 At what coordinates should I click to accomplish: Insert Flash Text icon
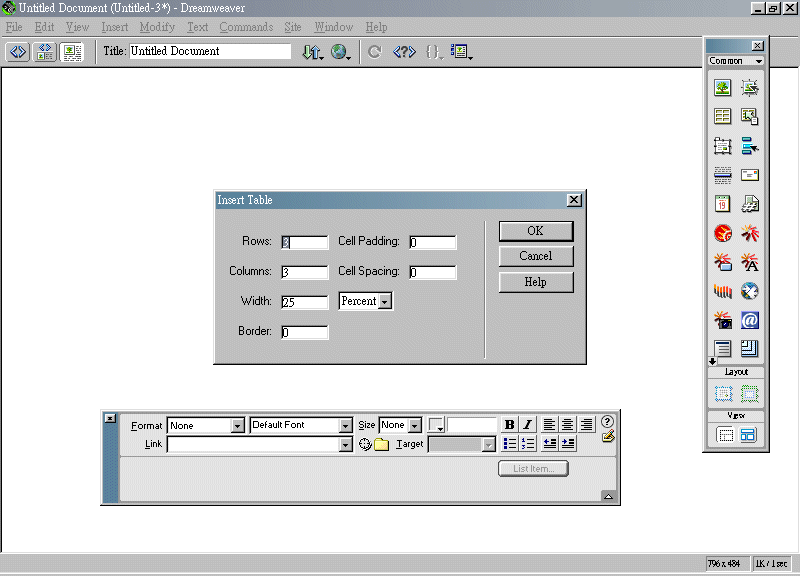749,262
